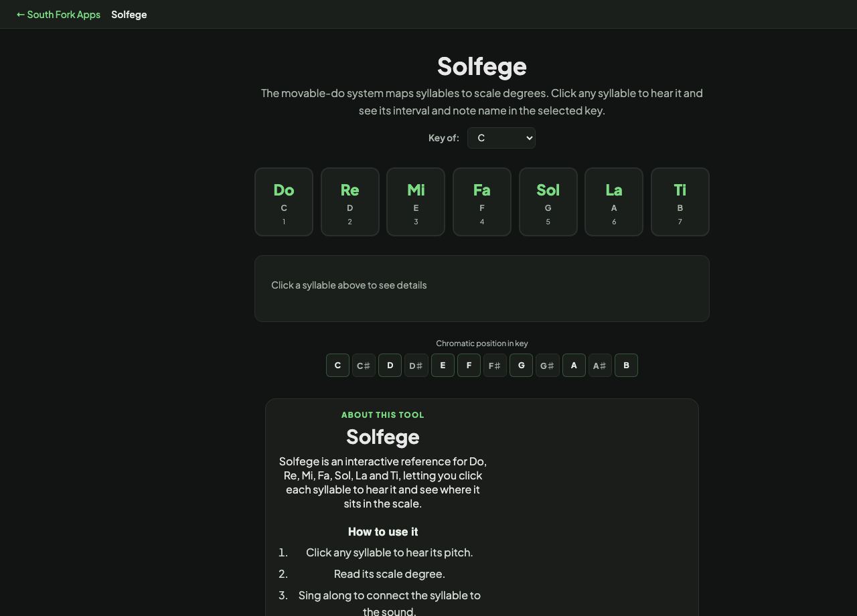Click the "How to use it" heading
Image resolution: width=857 pixels, height=616 pixels.
coord(383,532)
